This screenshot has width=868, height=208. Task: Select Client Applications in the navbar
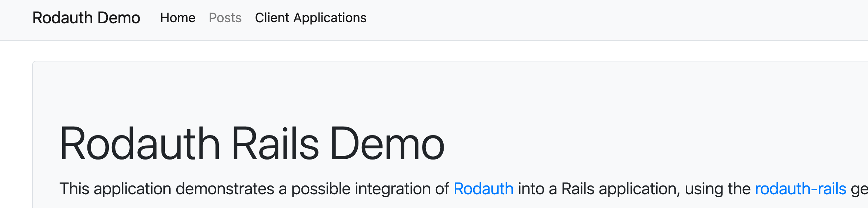coord(311,18)
